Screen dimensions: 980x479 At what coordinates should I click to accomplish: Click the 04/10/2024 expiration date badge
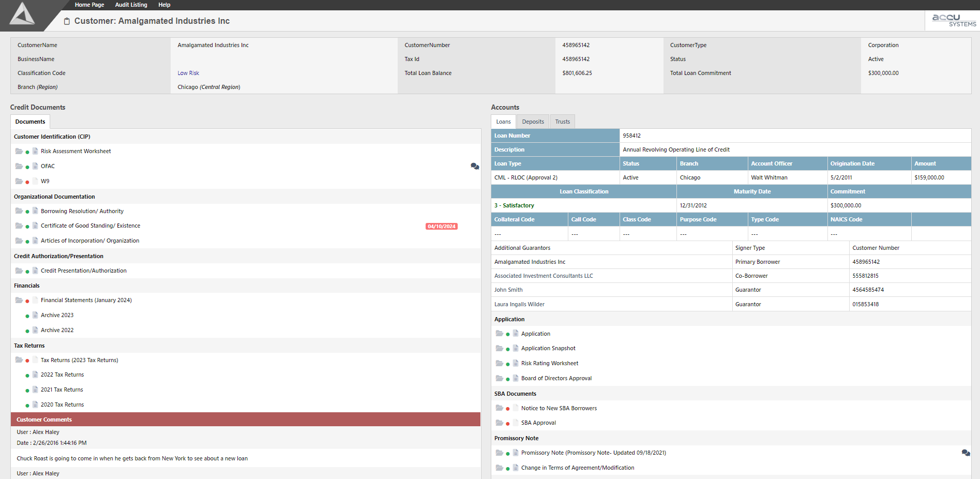pyautogui.click(x=441, y=226)
